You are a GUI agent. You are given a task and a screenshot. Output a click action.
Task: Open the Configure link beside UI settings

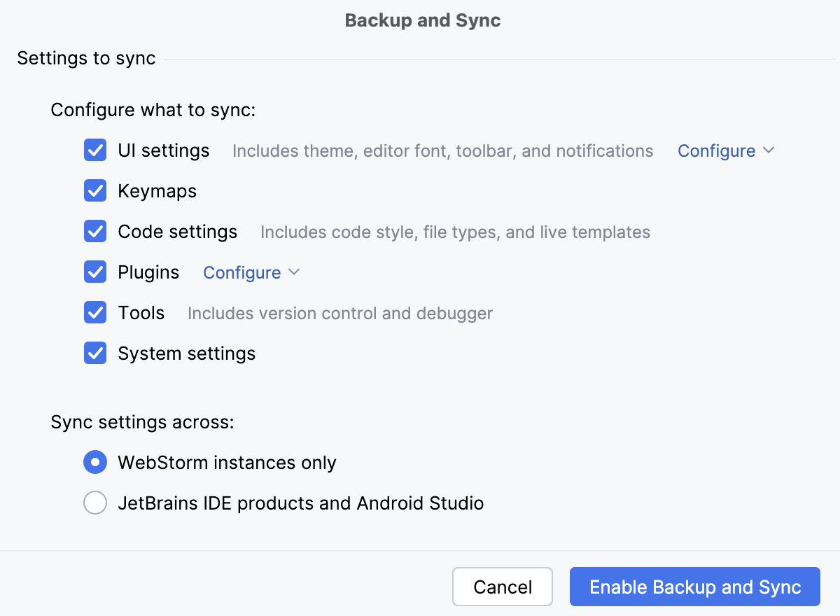(x=716, y=150)
